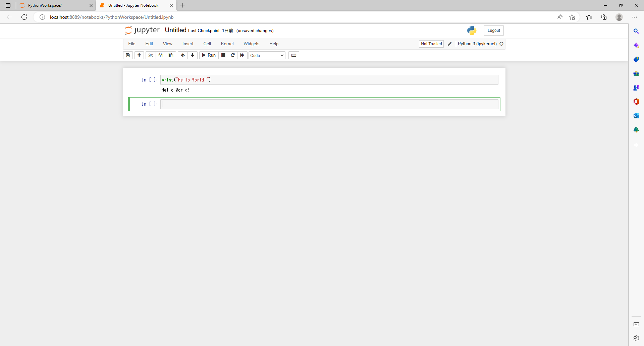Click the Last Checkpoint text
This screenshot has width=644, height=346.
click(x=210, y=31)
